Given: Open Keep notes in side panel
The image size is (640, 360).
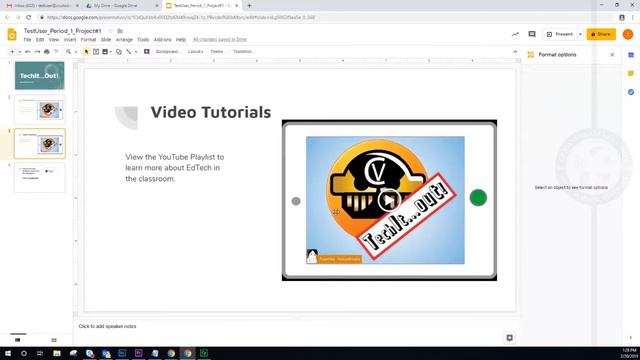Looking at the screenshot, I should [631, 73].
